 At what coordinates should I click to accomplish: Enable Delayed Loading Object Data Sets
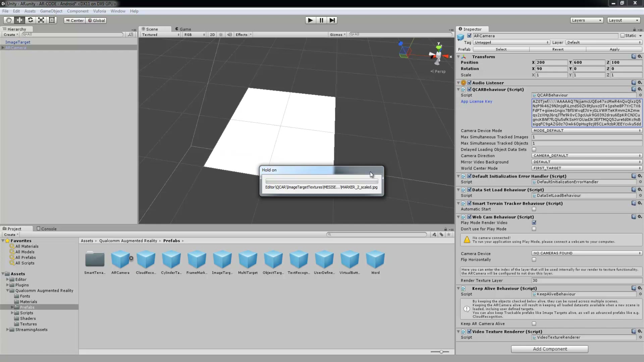pyautogui.click(x=534, y=149)
